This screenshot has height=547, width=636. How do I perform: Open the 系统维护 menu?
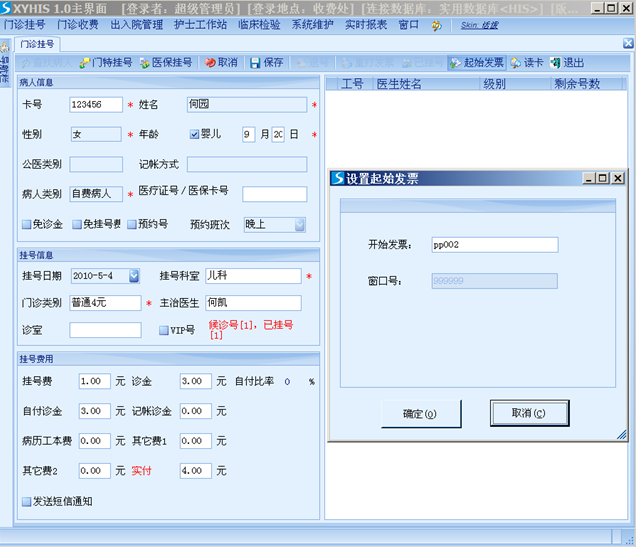[x=314, y=24]
